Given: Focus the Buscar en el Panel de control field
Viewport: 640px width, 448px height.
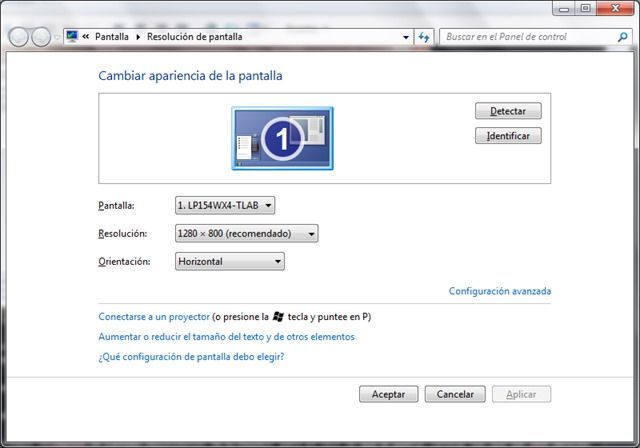Looking at the screenshot, I should pos(526,37).
